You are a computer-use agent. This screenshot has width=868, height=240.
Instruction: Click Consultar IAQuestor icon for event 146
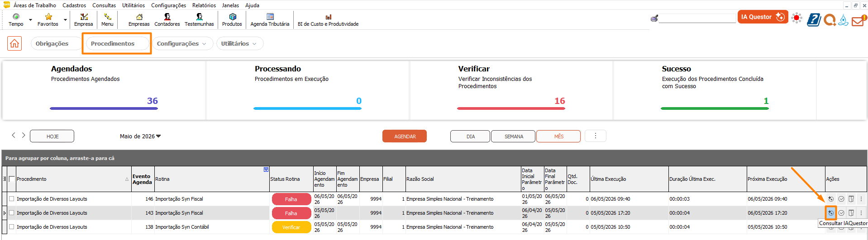[x=830, y=199]
